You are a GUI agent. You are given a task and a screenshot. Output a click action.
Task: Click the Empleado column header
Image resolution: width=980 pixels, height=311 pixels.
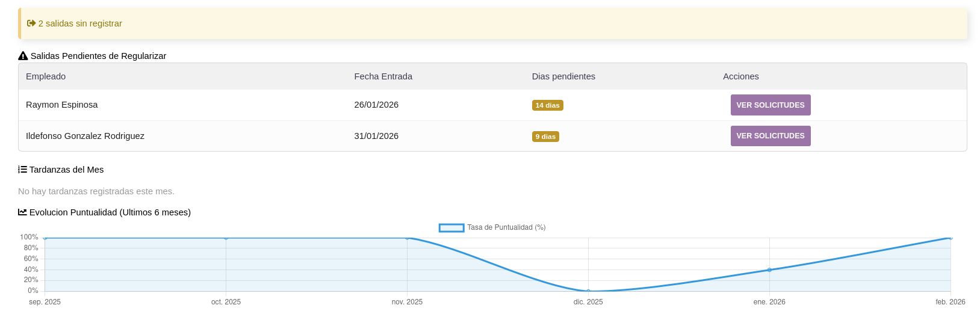(x=46, y=76)
